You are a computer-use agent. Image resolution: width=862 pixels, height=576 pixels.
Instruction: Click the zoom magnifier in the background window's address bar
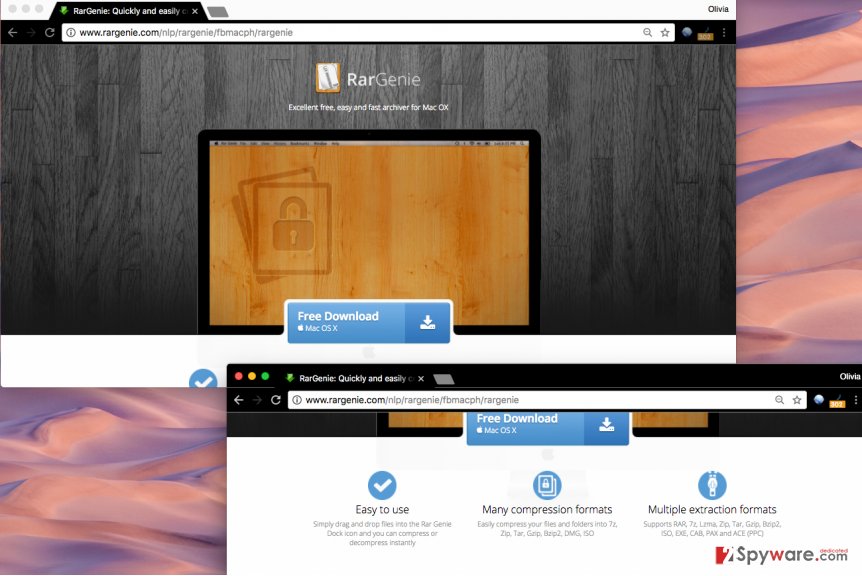pos(648,32)
